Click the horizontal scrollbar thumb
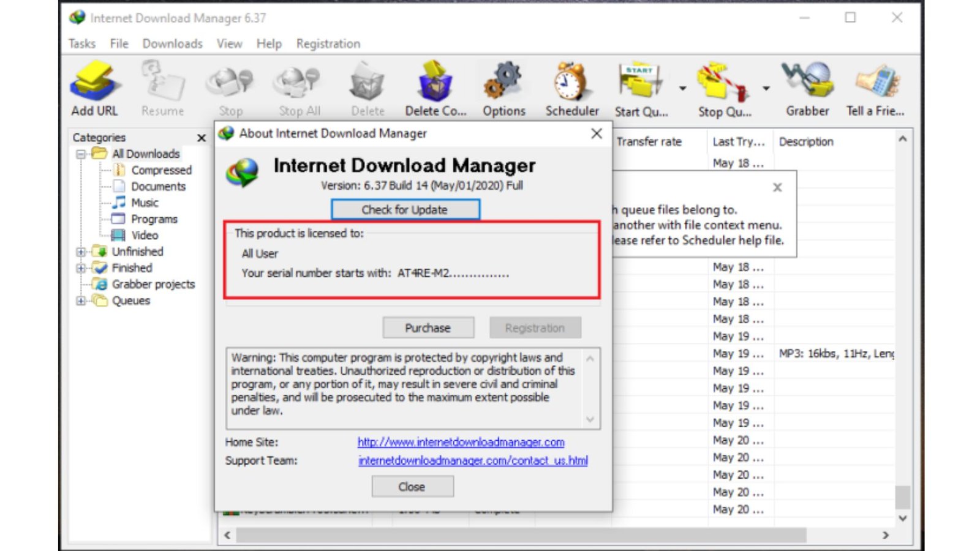Screen dimensions: 980x551 coord(522,536)
